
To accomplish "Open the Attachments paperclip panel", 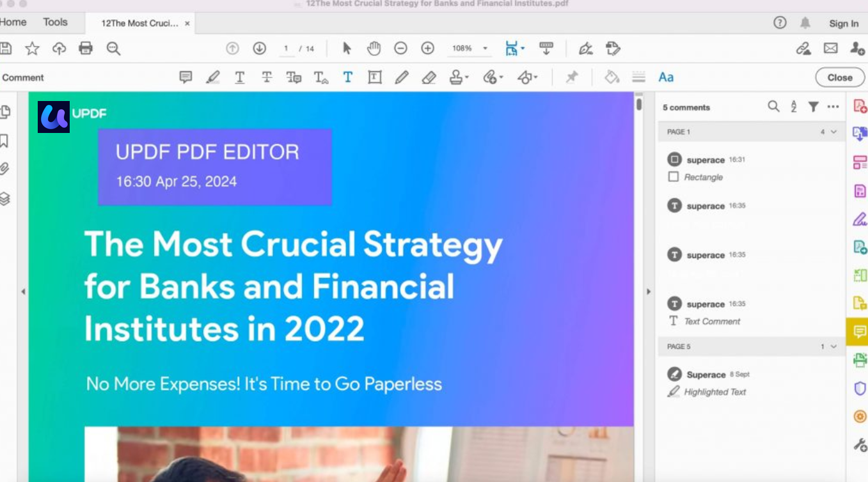I will point(4,169).
